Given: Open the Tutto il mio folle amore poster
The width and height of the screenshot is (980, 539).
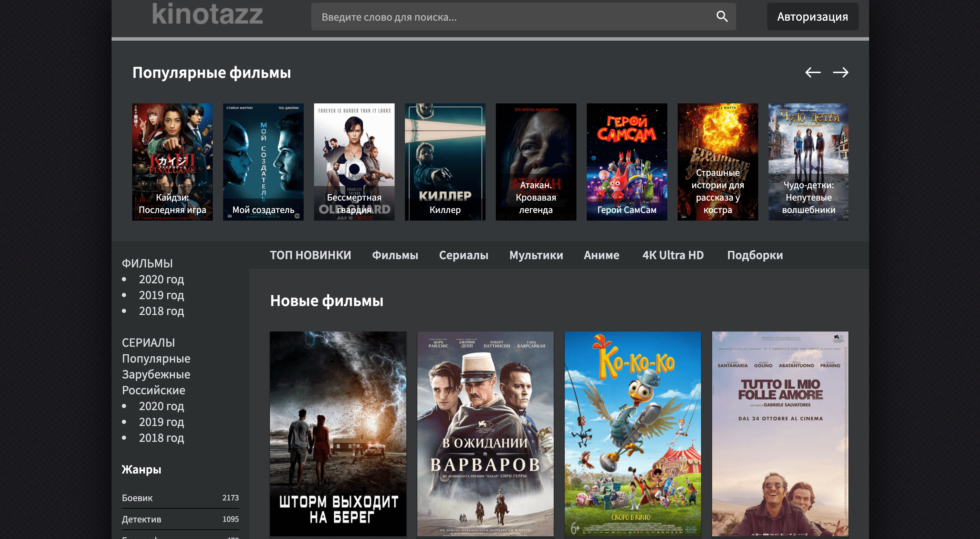Looking at the screenshot, I should click(780, 434).
